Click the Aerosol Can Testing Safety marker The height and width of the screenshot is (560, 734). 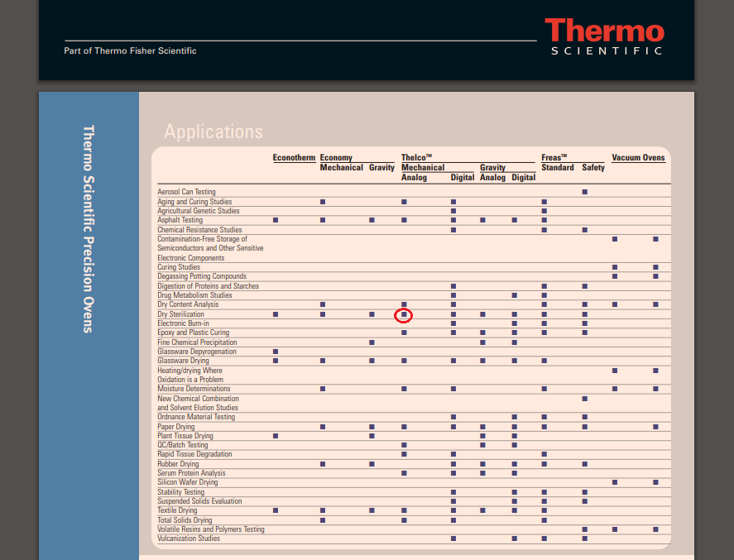[x=585, y=192]
